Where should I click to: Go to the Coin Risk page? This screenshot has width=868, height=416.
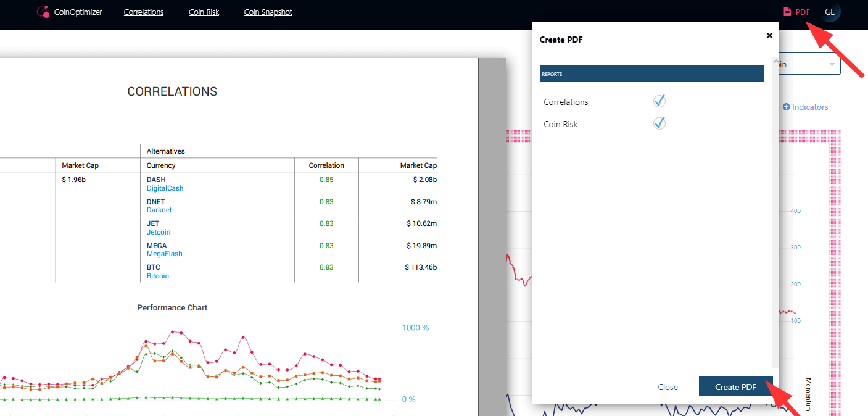[204, 12]
